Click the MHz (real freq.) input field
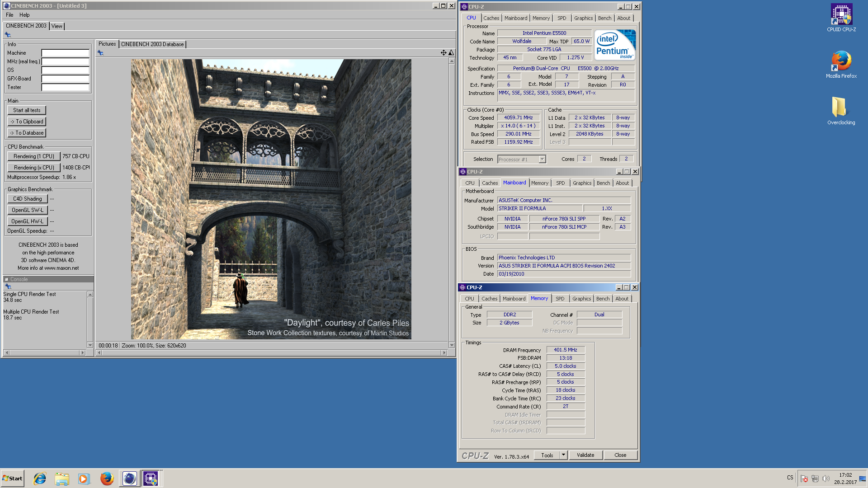 coord(66,61)
